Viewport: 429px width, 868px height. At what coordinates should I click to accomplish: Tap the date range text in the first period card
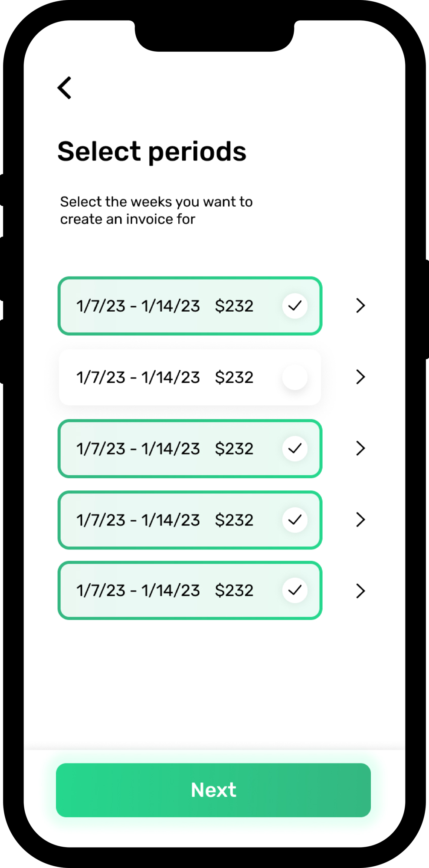[138, 306]
